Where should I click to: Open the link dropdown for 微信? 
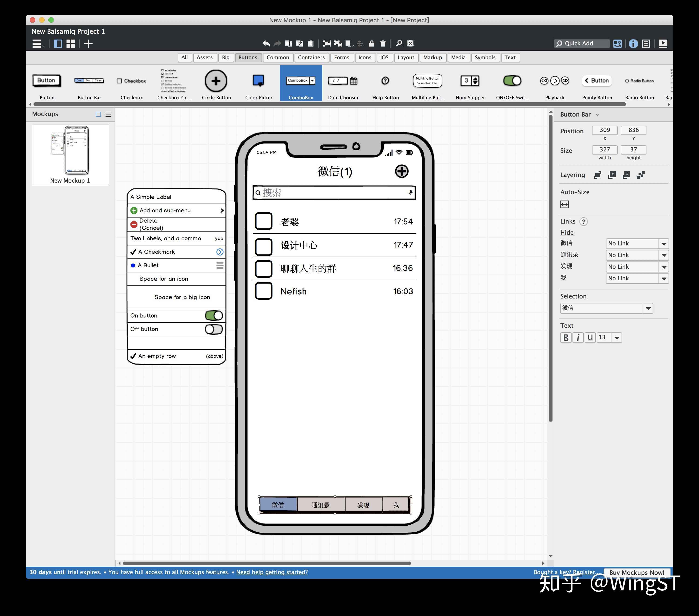tap(664, 244)
